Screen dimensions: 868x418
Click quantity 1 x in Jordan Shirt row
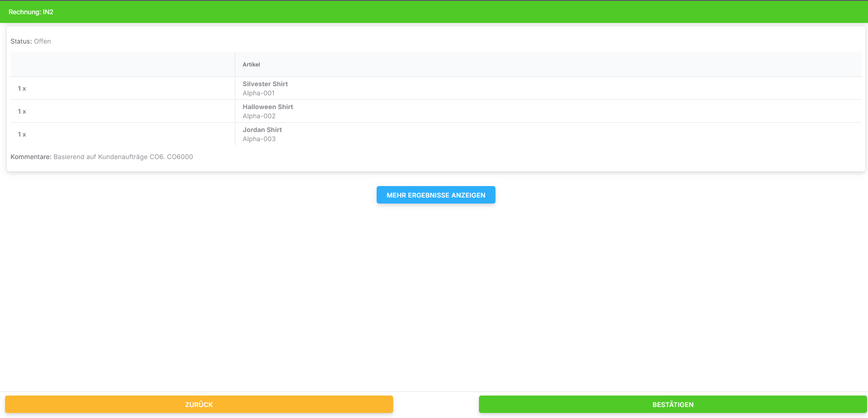[22, 134]
